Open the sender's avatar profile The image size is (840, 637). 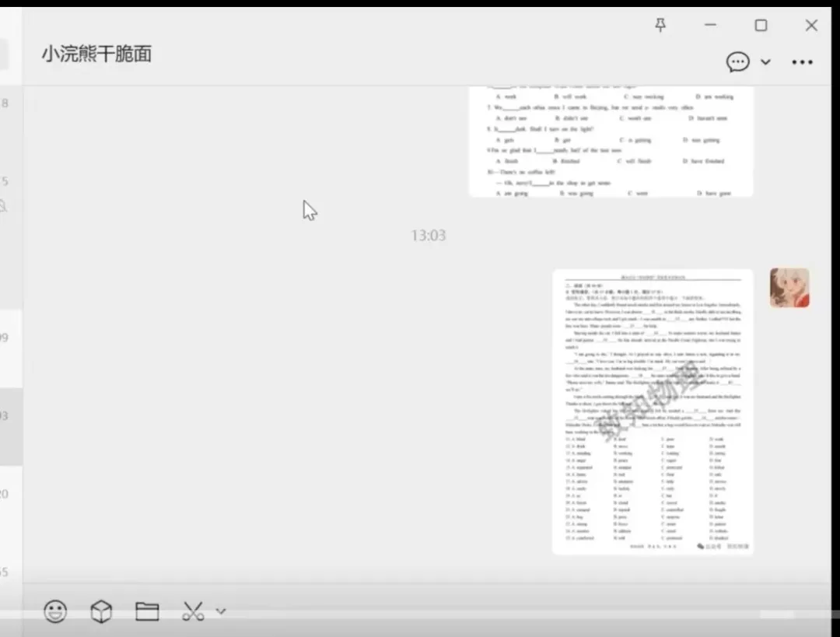(789, 288)
